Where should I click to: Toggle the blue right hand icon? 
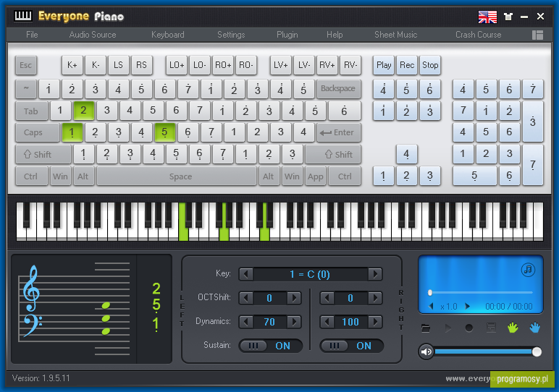[x=534, y=328]
